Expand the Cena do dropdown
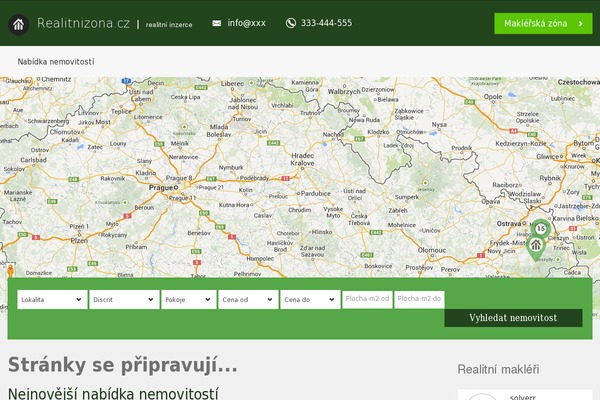The width and height of the screenshot is (600, 400). 310,299
